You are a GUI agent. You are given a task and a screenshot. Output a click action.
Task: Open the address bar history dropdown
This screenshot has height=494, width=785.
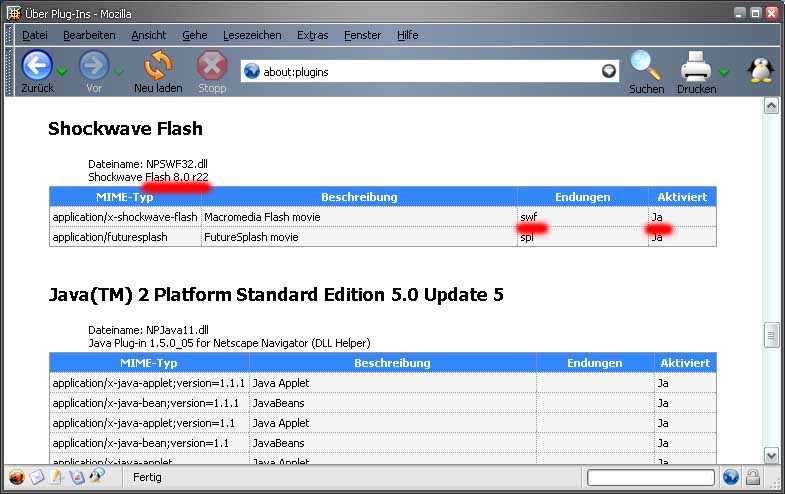(x=609, y=72)
